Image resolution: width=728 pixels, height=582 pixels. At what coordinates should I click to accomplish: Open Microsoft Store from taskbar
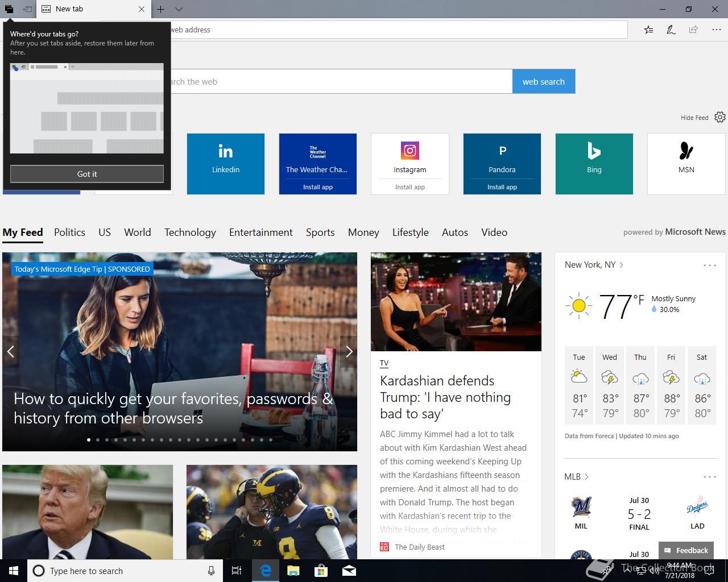point(321,571)
